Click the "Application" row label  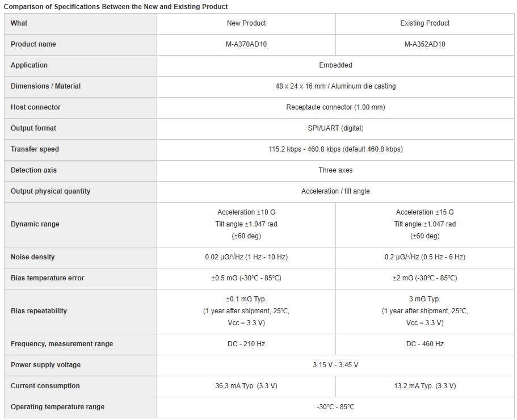click(x=29, y=65)
